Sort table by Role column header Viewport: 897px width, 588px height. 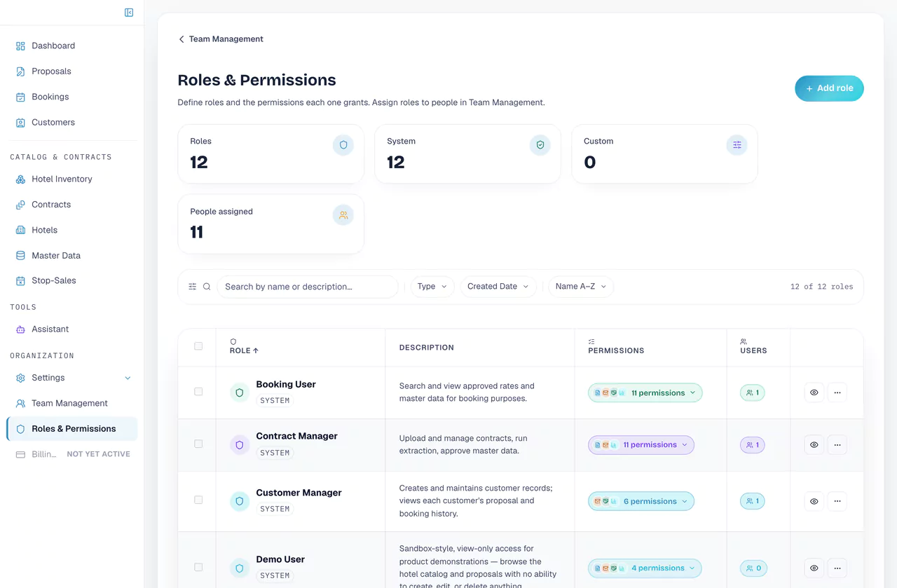point(244,350)
